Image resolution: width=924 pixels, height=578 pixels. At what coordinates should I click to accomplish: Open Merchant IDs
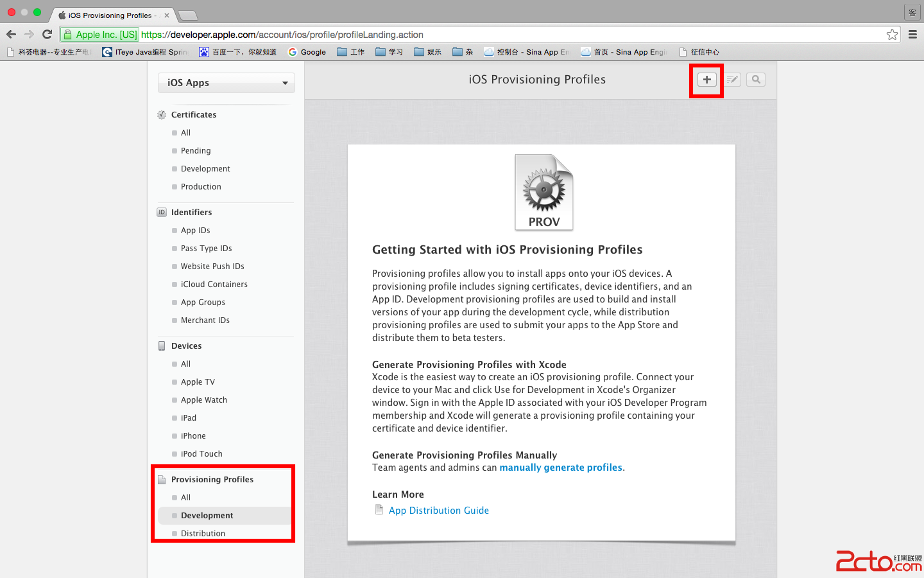(x=205, y=320)
